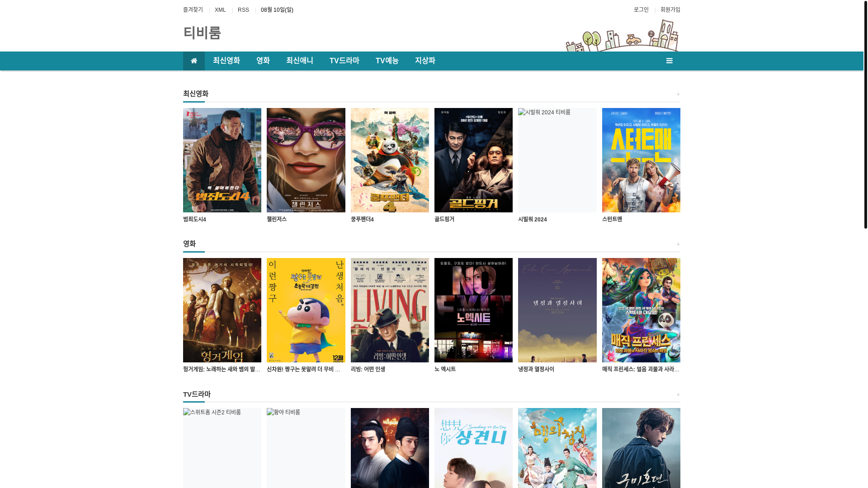Viewport: 868px width, 488px height.
Task: Click the 스턴트맨 title text
Action: [x=612, y=219]
